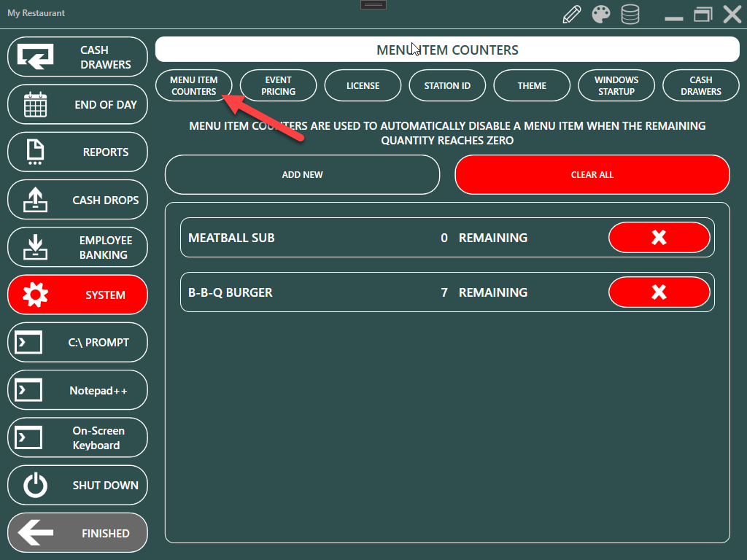Select the License tab
The width and height of the screenshot is (747, 560).
pyautogui.click(x=363, y=86)
